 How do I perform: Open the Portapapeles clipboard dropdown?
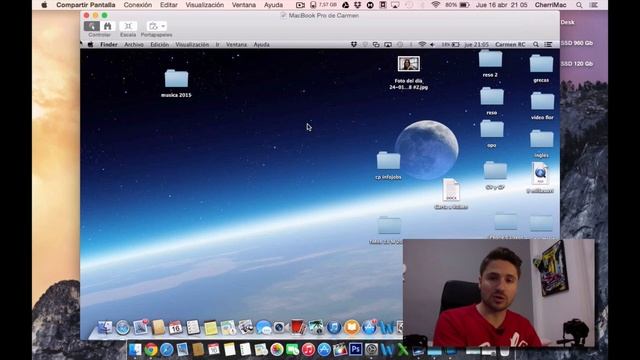pyautogui.click(x=156, y=26)
